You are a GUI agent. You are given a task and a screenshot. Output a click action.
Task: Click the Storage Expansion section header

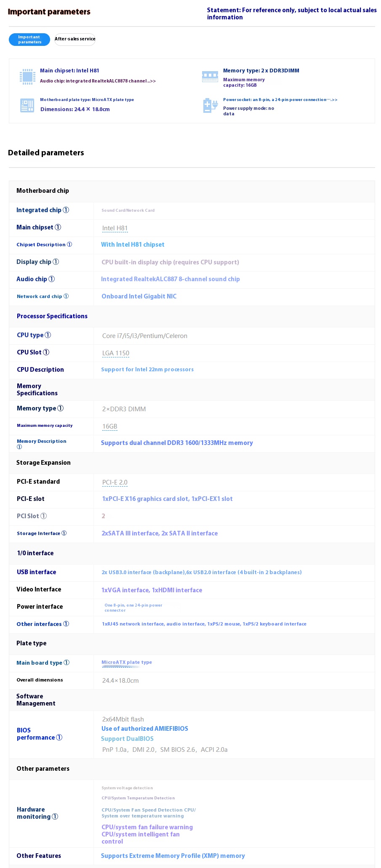(x=43, y=463)
